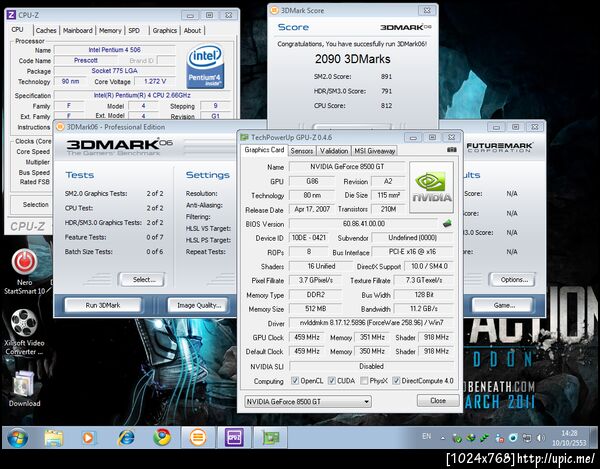
Task: Click Game... button in 3DMark06
Action: pyautogui.click(x=503, y=305)
